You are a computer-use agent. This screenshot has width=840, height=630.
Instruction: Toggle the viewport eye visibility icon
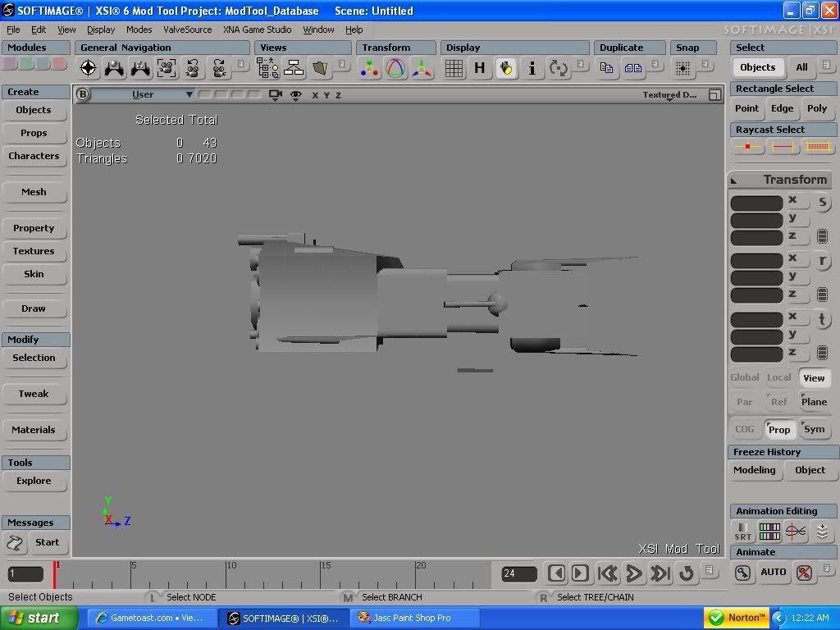[295, 95]
